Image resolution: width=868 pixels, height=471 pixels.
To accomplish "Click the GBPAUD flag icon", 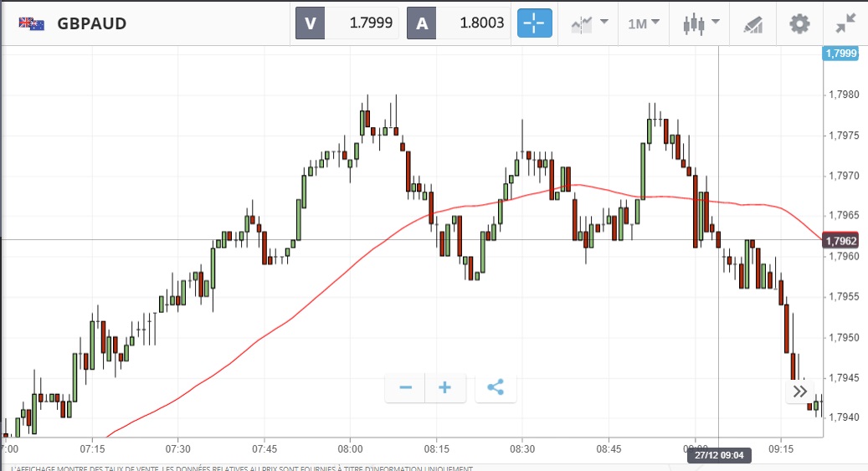I will [32, 23].
